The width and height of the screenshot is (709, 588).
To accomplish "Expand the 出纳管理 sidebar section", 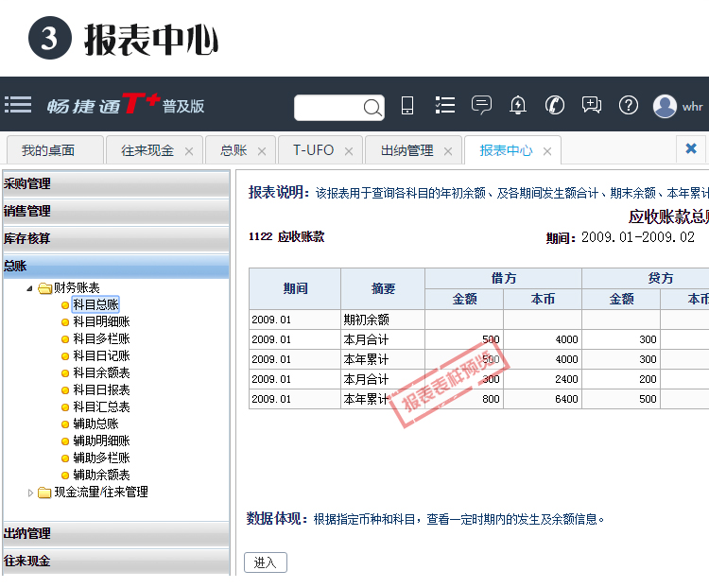I will click(x=116, y=533).
